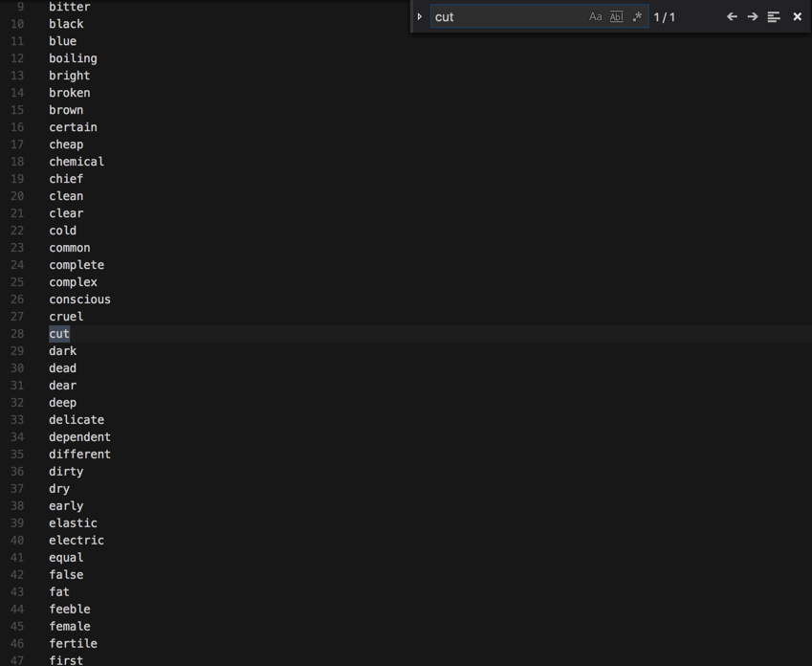Click the word 'bright'
The height and width of the screenshot is (666, 812).
click(70, 76)
